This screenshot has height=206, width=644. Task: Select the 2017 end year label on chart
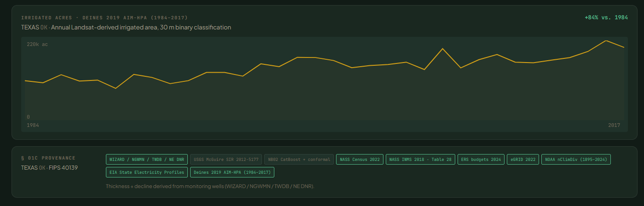[x=614, y=125]
